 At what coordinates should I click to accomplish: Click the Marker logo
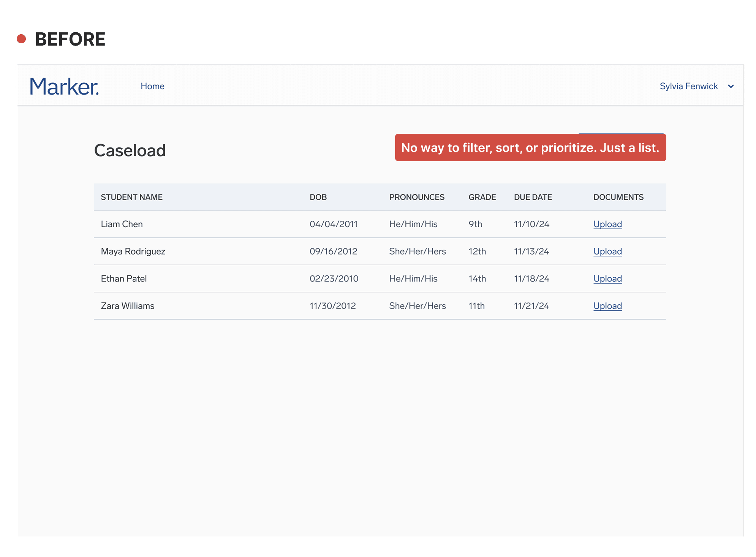point(64,86)
